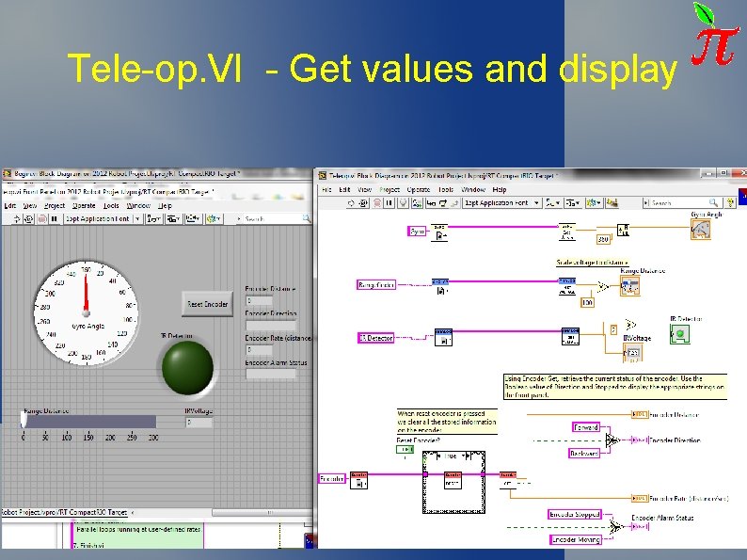Screen dimensions: 747x560
Task: Click Run Continuously in block diagram toolbar
Action: pos(363,203)
